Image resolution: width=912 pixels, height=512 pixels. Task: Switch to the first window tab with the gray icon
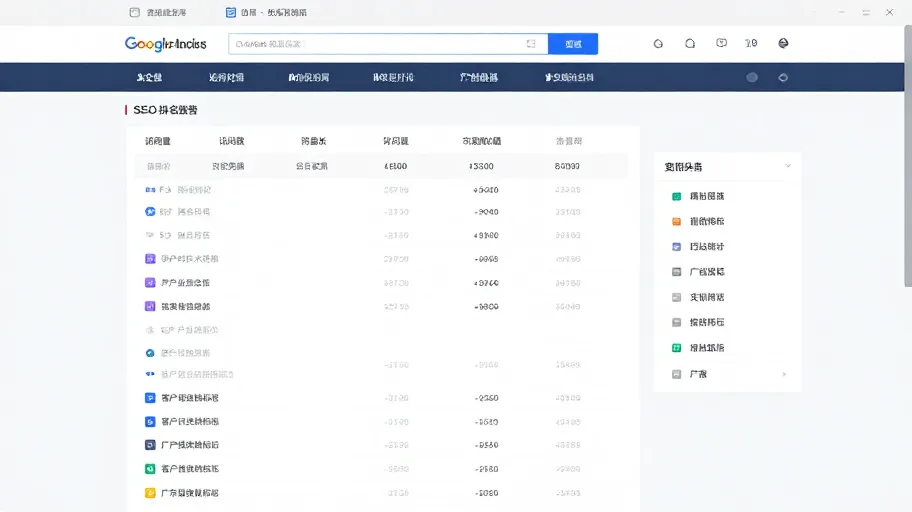(158, 12)
